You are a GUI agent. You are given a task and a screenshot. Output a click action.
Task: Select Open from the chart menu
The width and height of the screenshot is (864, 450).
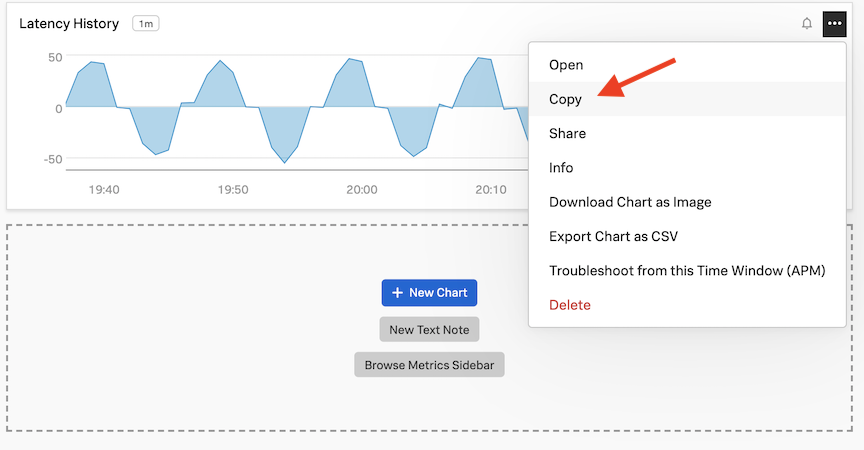566,65
